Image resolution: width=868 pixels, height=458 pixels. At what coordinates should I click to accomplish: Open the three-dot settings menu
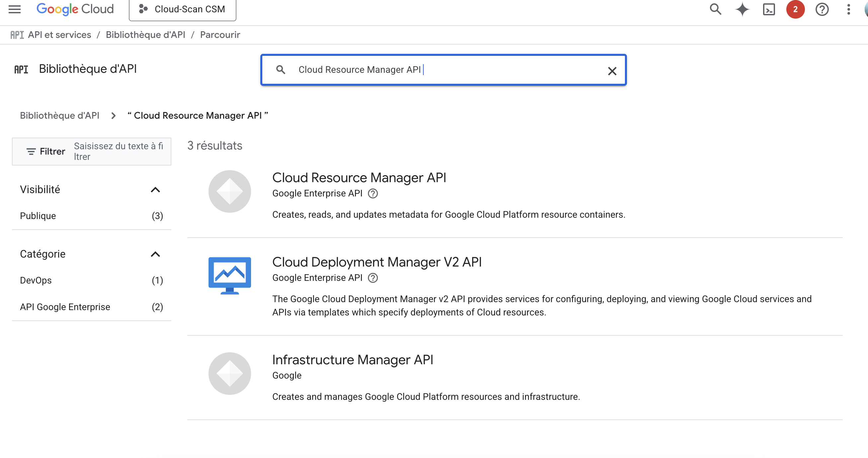click(x=848, y=9)
